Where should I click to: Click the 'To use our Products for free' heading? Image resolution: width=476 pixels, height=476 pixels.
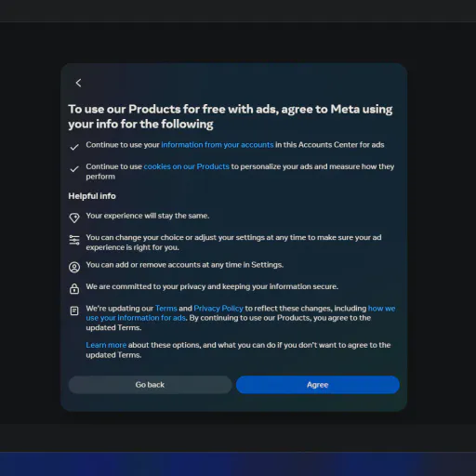pyautogui.click(x=231, y=116)
